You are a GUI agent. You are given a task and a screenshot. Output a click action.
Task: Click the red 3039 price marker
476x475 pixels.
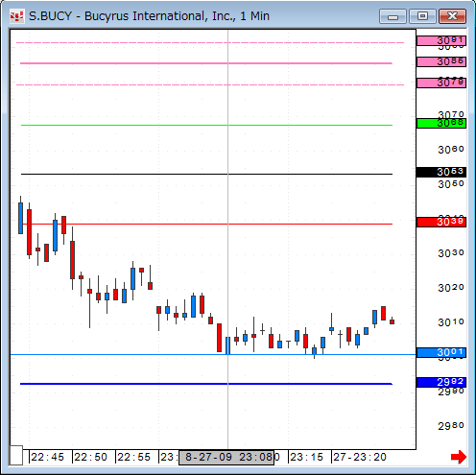[441, 222]
